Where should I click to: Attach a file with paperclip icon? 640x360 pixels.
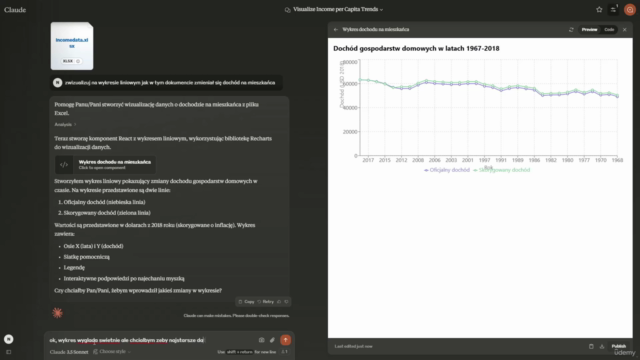click(272, 340)
